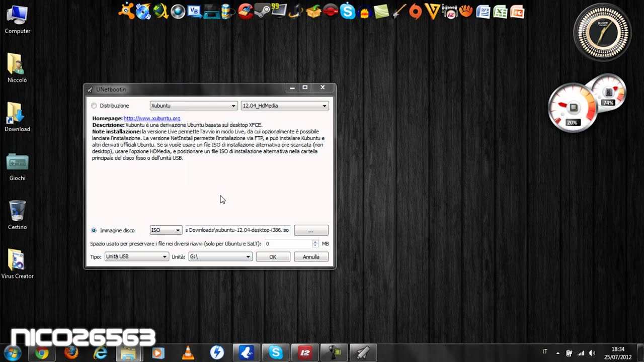Increase persistence space with up arrow

tap(315, 241)
